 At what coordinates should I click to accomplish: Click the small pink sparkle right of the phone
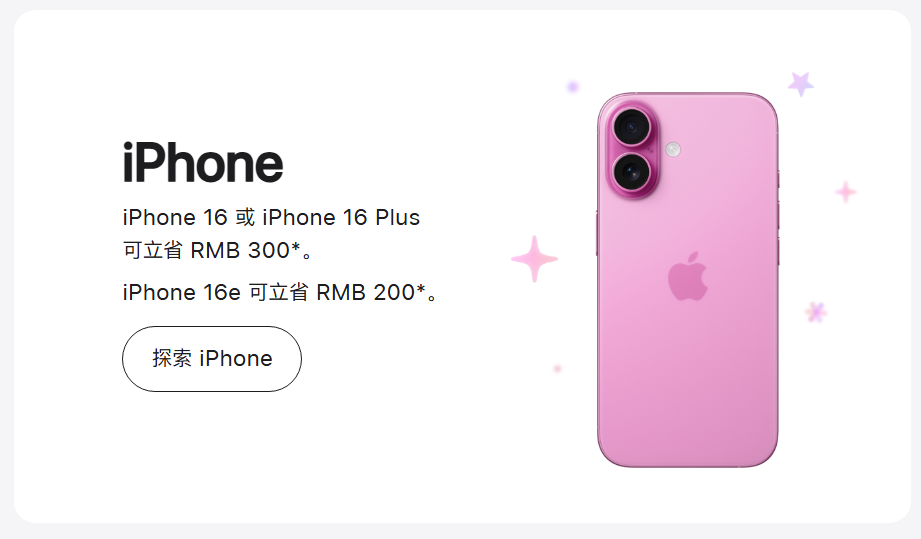tap(846, 192)
